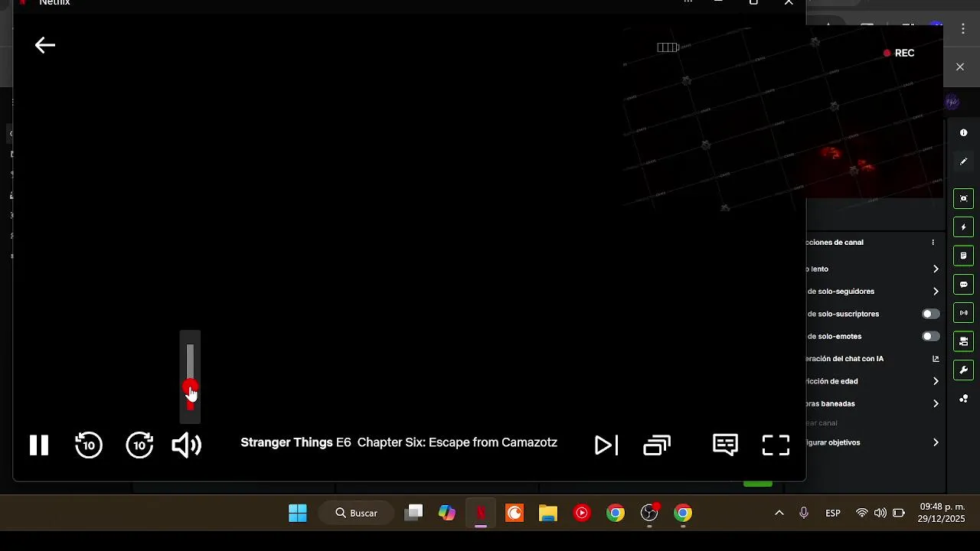Click the pencil edit icon in sidebar
The width and height of the screenshot is (980, 551).
point(964,161)
